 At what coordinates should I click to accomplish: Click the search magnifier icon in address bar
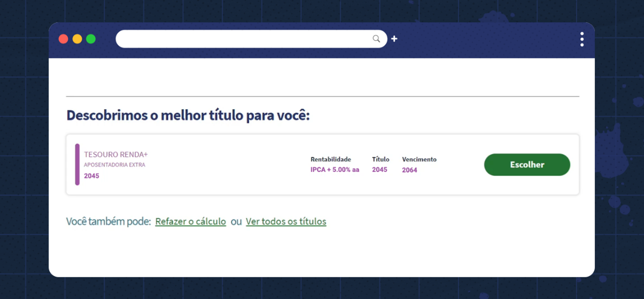pyautogui.click(x=376, y=39)
